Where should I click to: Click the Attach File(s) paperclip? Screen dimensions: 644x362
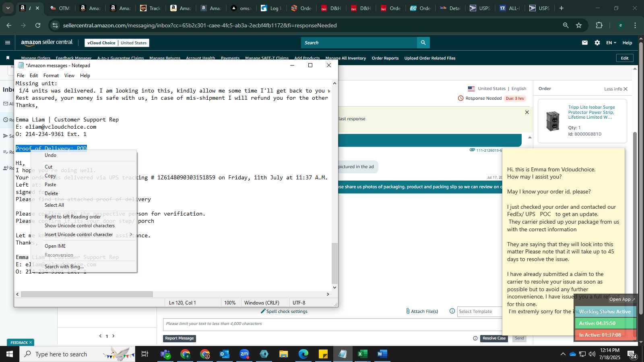pyautogui.click(x=422, y=311)
